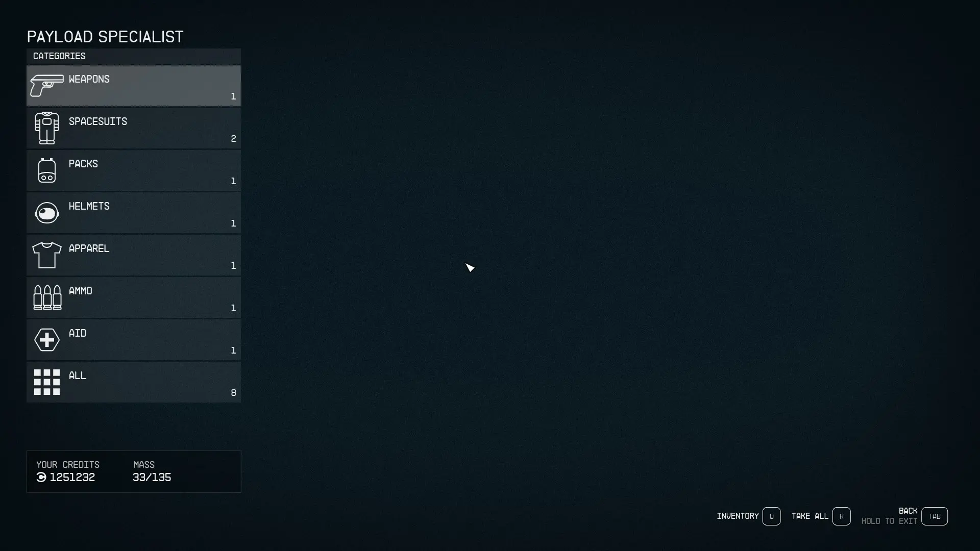Select the Apparel category icon
This screenshot has height=551, width=980.
(x=46, y=254)
